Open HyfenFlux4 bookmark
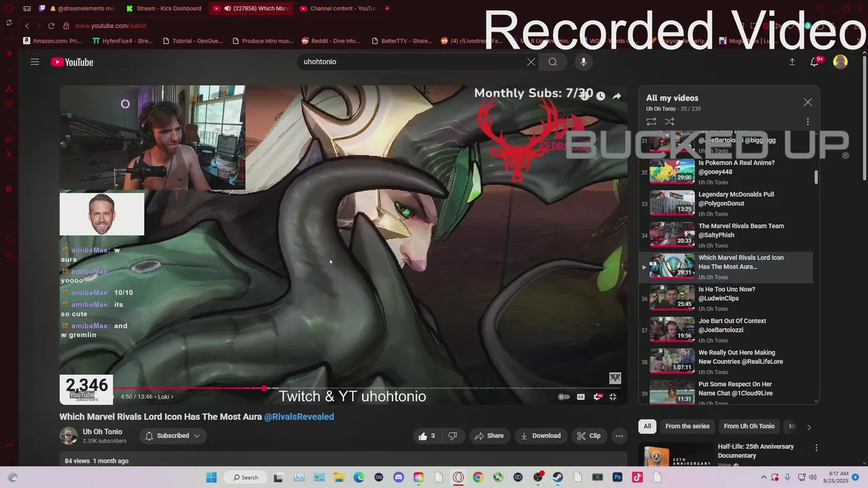Screen dimensions: 868x488 [x=122, y=41]
